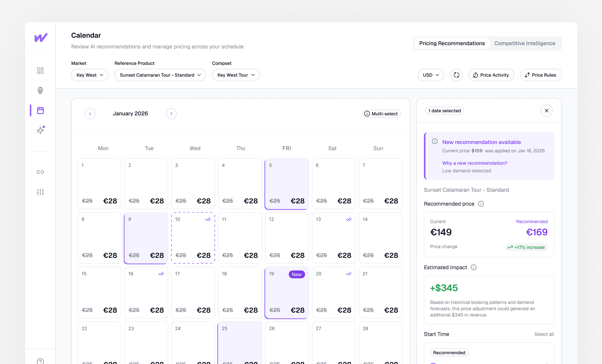Select the calendar icon in sidebar
This screenshot has width=602, height=364.
point(40,110)
